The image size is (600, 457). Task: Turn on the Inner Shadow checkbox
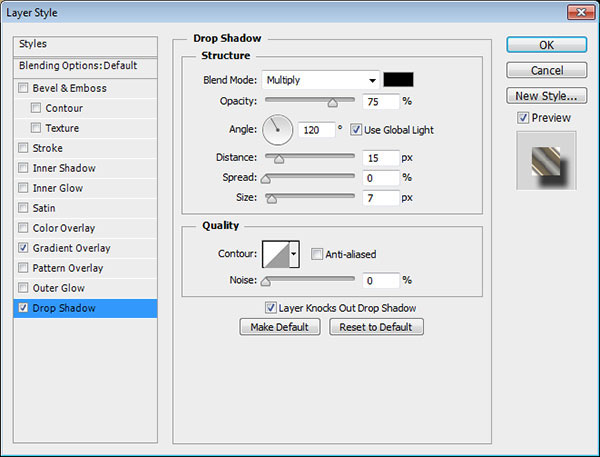[23, 168]
